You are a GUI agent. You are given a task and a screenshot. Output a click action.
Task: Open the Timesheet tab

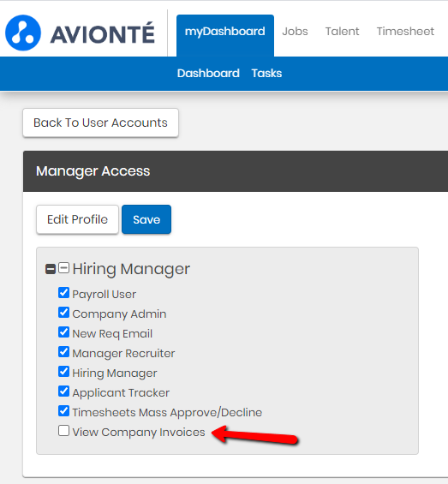[x=405, y=32]
